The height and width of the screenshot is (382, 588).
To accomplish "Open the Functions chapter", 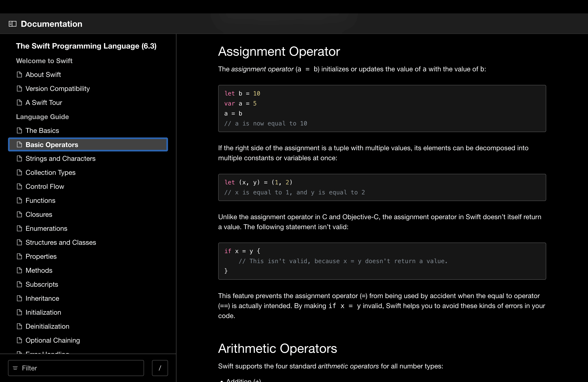I will [x=40, y=200].
